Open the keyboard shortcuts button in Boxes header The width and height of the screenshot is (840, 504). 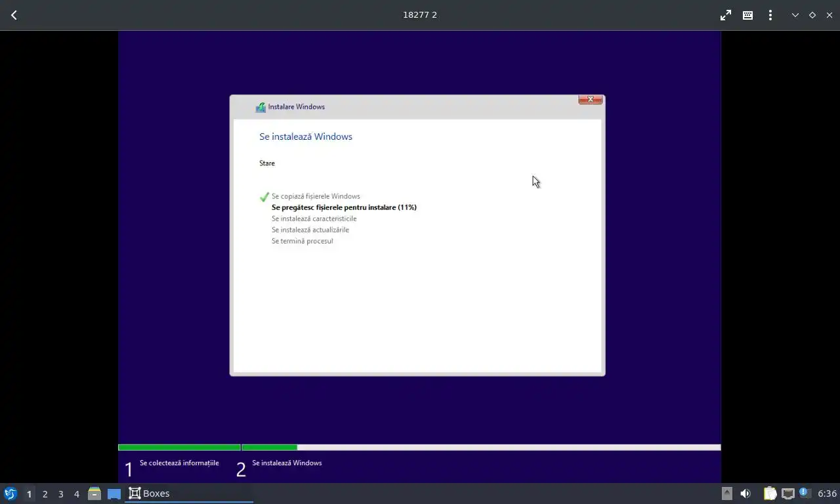[747, 14]
